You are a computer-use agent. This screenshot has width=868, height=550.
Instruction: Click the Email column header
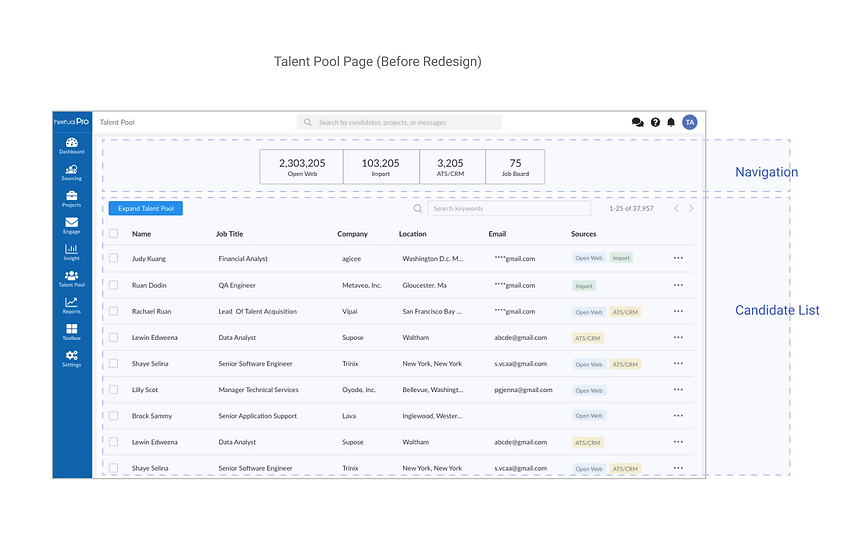click(497, 234)
